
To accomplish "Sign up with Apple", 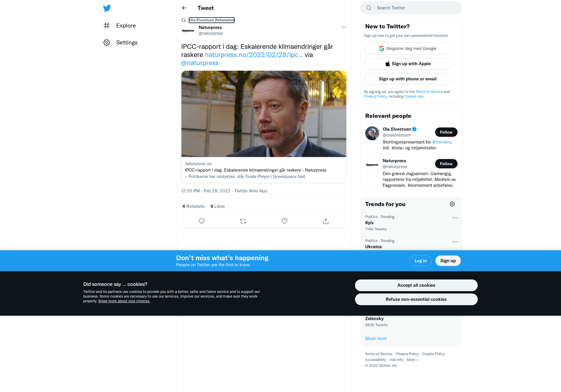I will click(x=408, y=64).
